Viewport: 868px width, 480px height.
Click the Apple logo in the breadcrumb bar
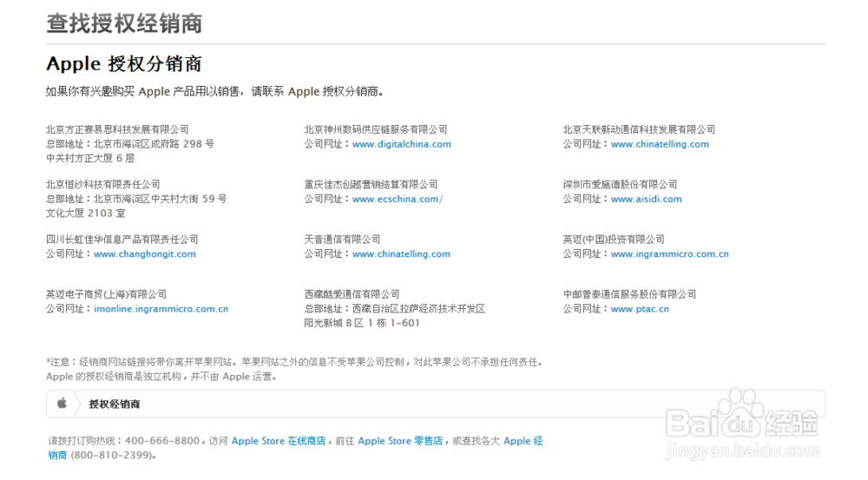(62, 404)
